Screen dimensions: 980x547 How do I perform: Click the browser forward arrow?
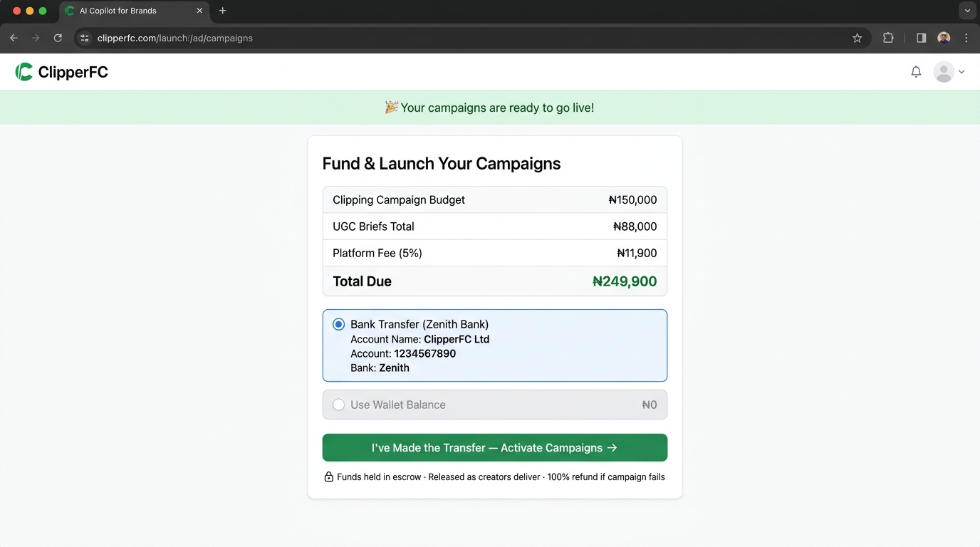(36, 38)
